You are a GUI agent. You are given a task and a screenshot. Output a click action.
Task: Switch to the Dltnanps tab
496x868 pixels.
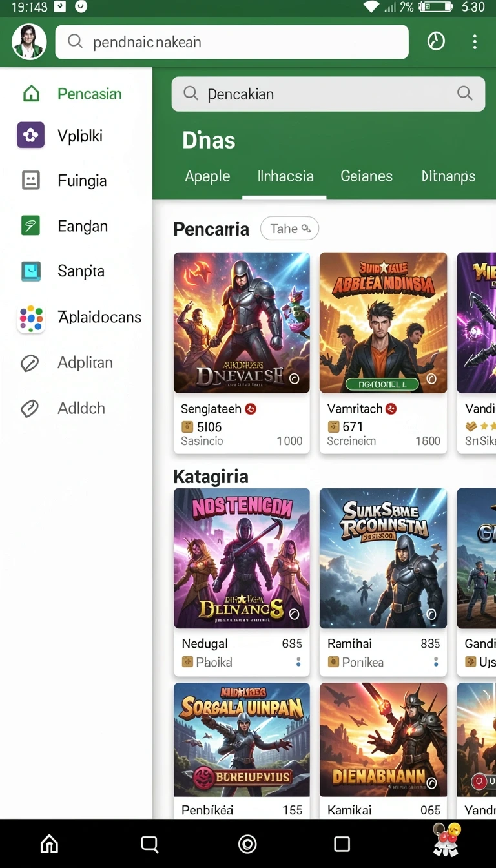click(448, 176)
